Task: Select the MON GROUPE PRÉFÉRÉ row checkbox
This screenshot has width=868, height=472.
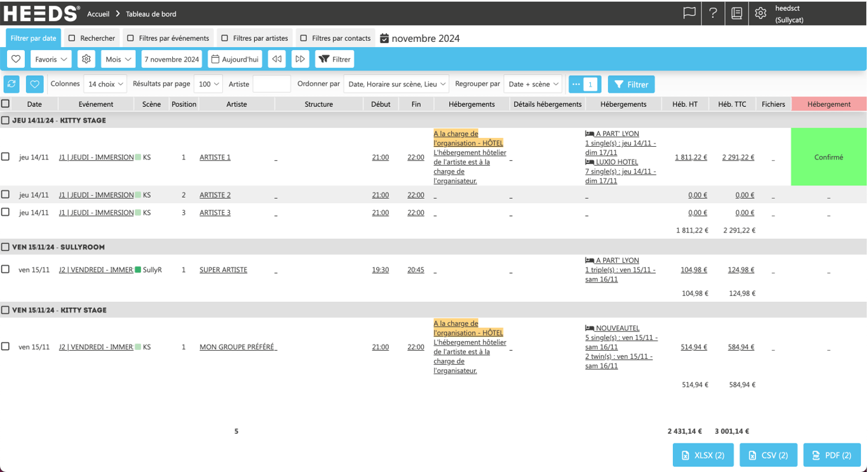Action: (6, 347)
